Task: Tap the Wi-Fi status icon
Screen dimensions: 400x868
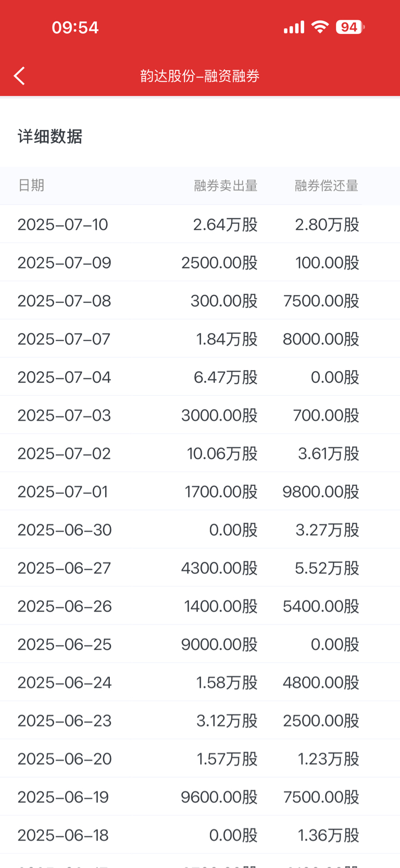Action: point(320,27)
